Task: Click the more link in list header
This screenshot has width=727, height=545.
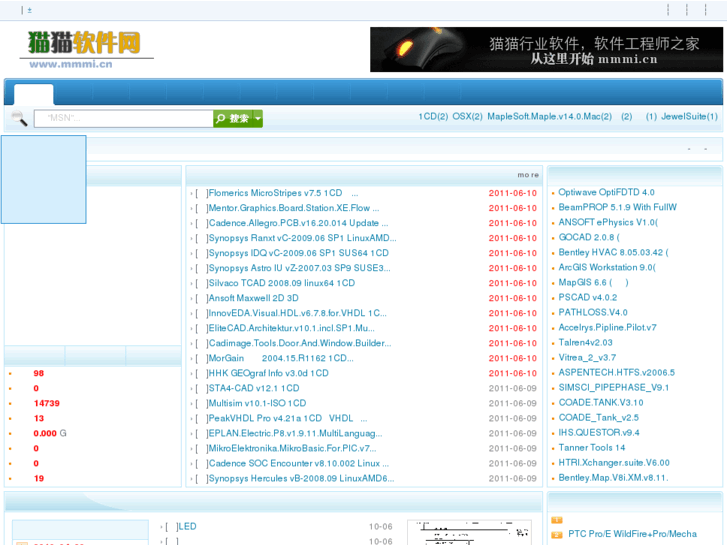Action: coord(528,175)
